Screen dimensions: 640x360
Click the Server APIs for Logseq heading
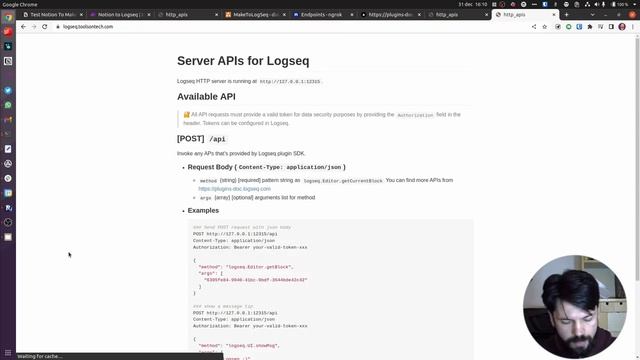click(243, 61)
